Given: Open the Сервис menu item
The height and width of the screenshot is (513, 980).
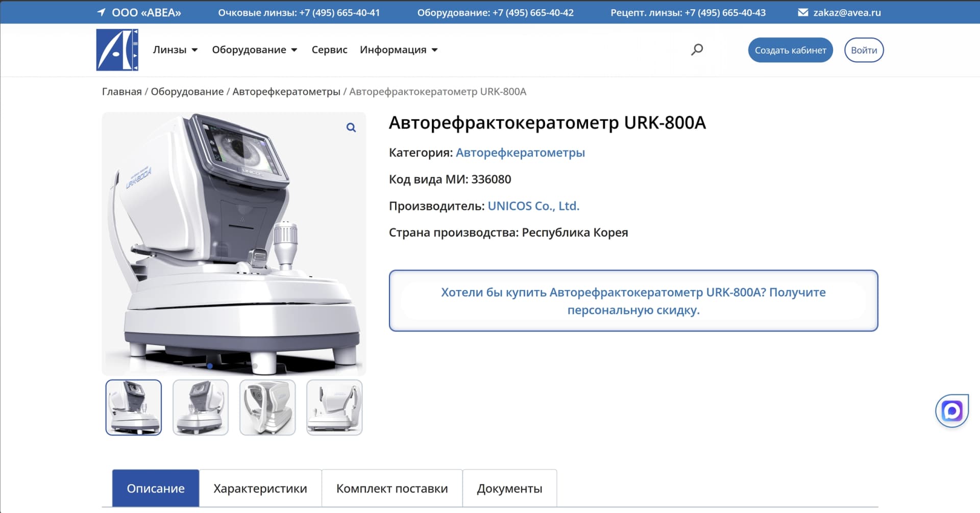Looking at the screenshot, I should [329, 49].
